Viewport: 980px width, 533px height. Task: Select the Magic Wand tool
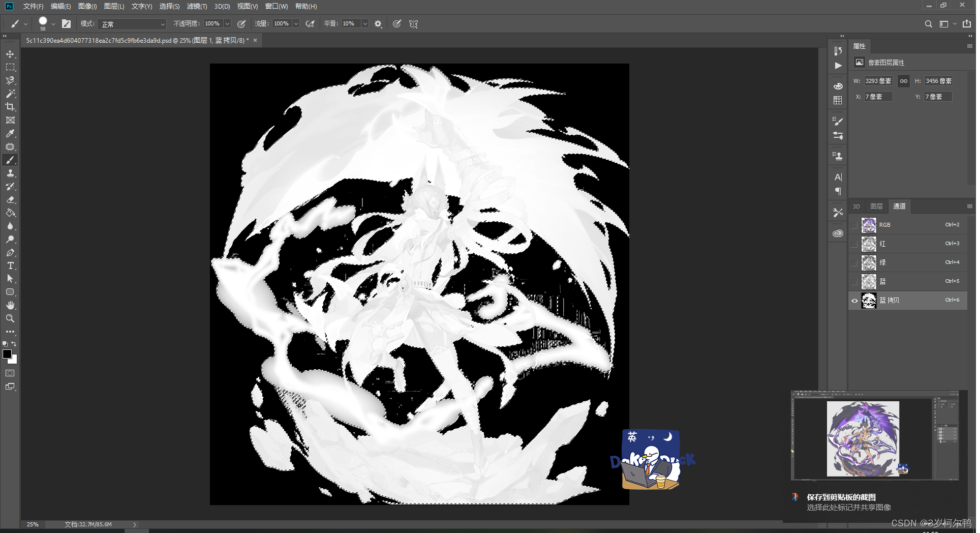click(10, 94)
